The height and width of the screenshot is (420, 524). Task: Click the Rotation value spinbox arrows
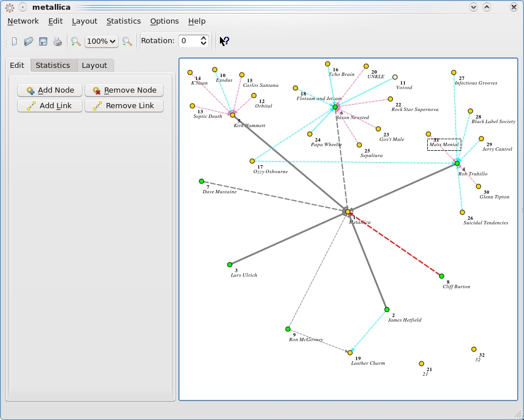(x=204, y=41)
